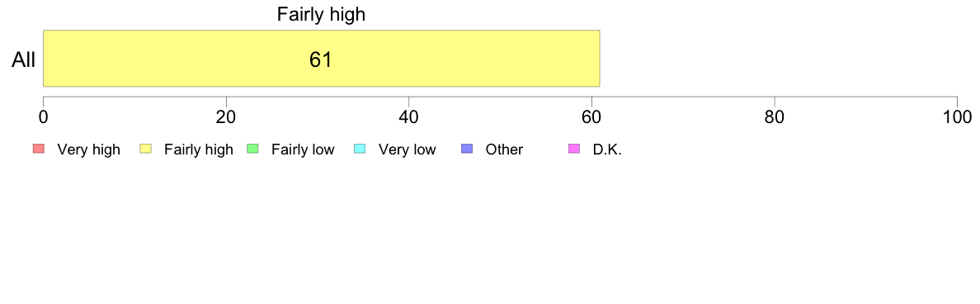Click the 'Fairly high' legend label

199,150
